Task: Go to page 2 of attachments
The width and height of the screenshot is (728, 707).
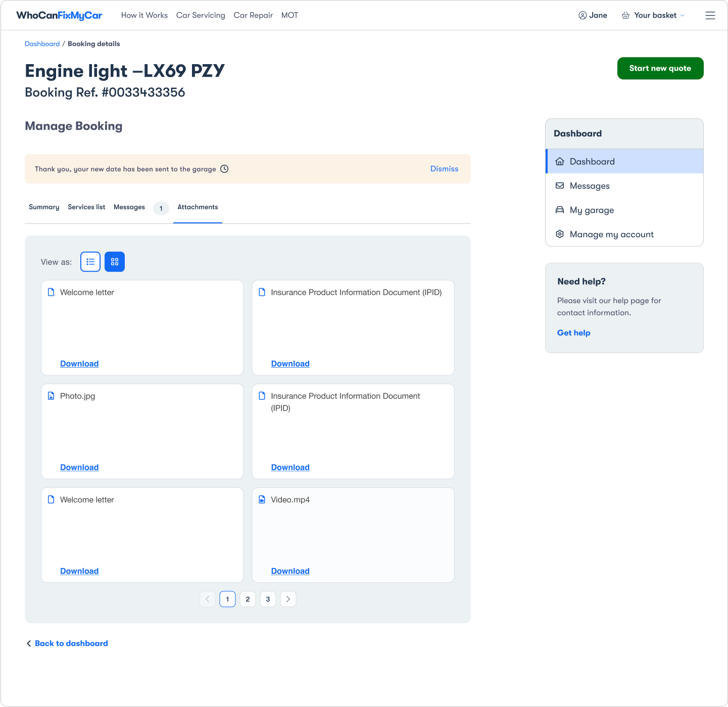Action: pos(248,599)
